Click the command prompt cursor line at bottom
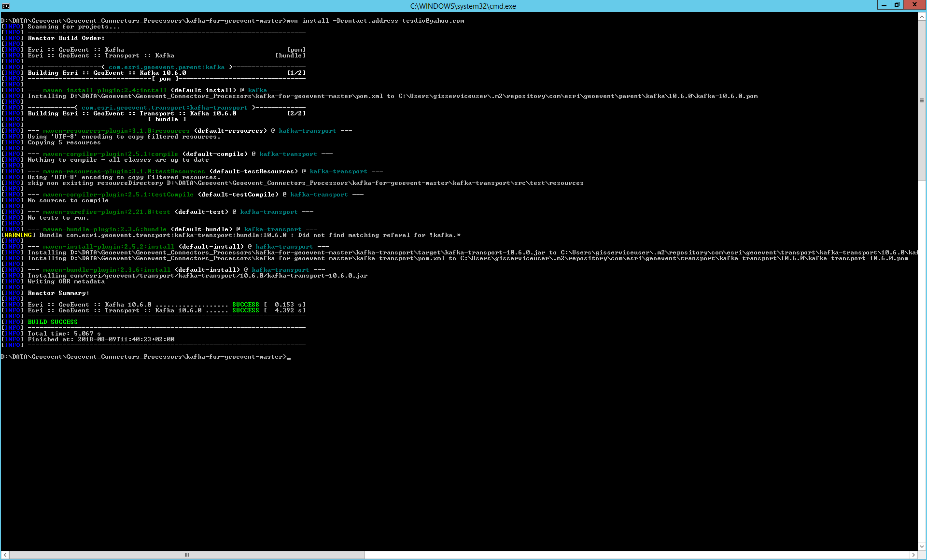The width and height of the screenshot is (927, 560). pyautogui.click(x=146, y=357)
